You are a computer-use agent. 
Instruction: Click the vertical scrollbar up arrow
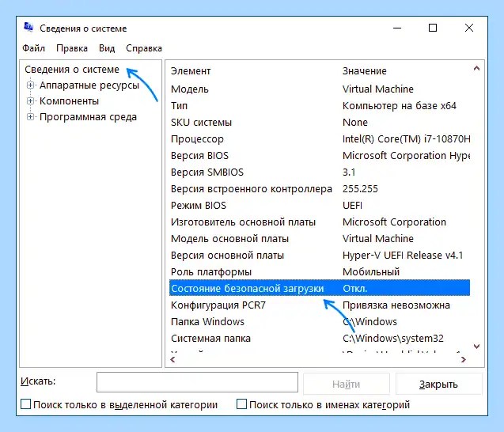pos(476,68)
